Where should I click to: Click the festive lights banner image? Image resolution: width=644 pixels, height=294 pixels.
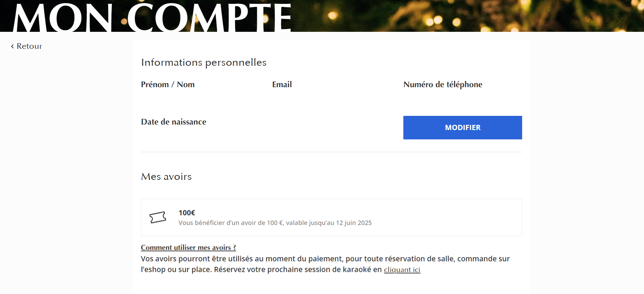[466, 16]
